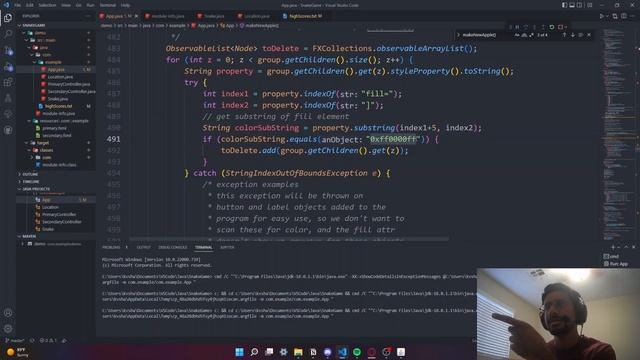This screenshot has height=360, width=640.
Task: Open the Terminal menu
Action: pyautogui.click(x=108, y=5)
